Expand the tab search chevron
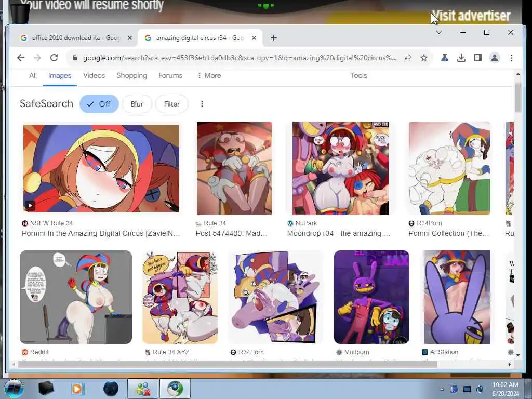This screenshot has height=399, width=532. (x=438, y=32)
